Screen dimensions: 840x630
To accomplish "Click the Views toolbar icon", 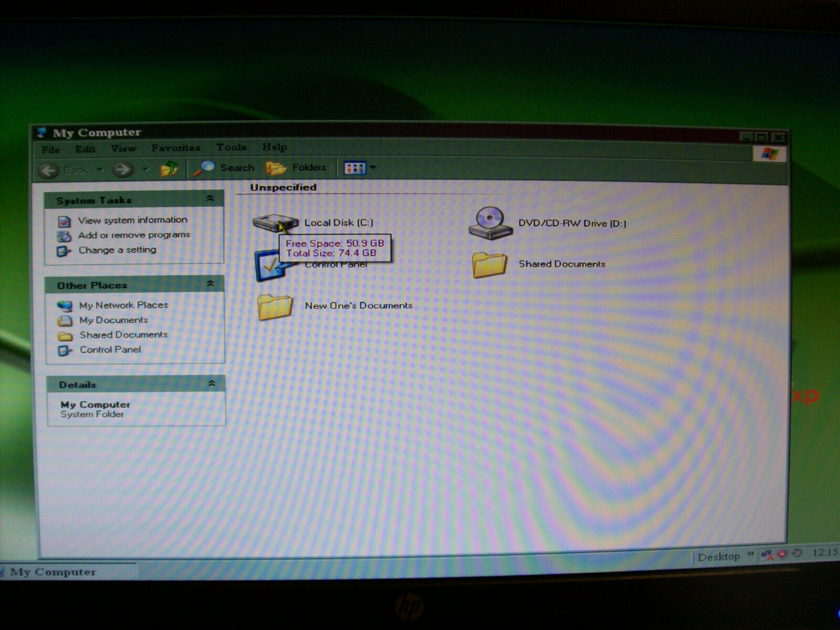I will pyautogui.click(x=354, y=168).
